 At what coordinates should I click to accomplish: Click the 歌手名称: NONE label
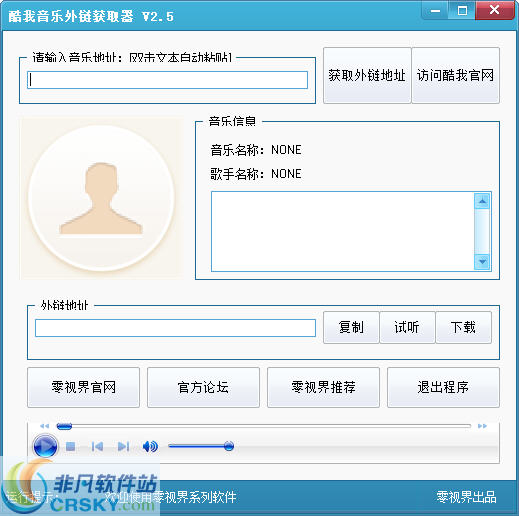(x=256, y=174)
